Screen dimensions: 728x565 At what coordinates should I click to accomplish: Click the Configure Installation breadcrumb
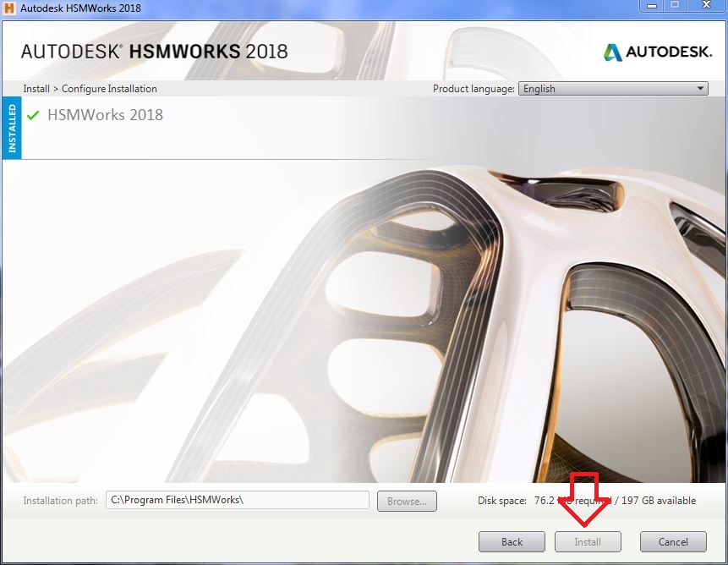[109, 88]
